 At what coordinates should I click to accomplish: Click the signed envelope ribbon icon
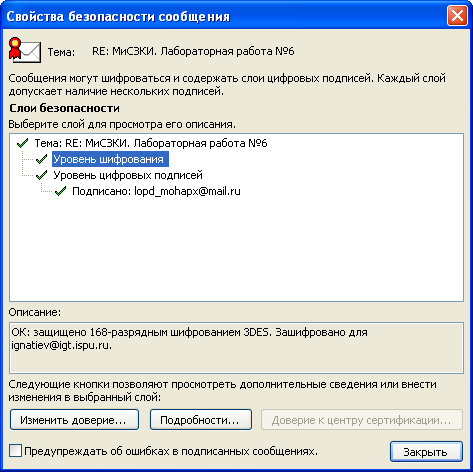click(x=25, y=50)
